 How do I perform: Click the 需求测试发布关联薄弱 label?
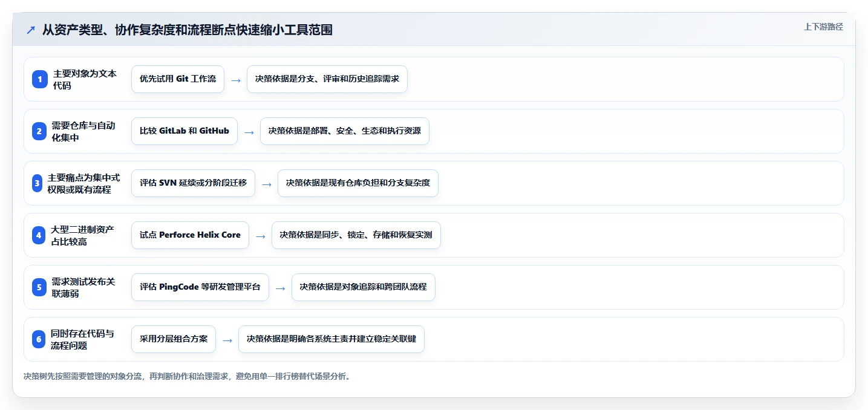coord(83,287)
